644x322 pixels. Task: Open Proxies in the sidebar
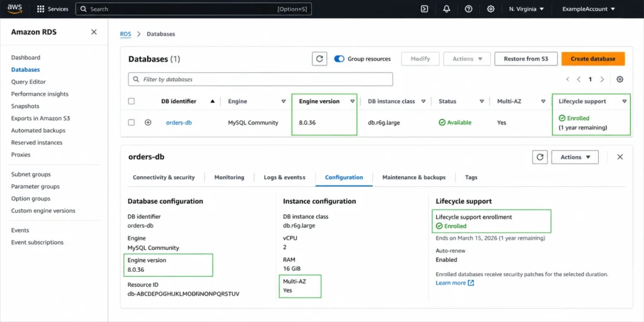pos(21,155)
